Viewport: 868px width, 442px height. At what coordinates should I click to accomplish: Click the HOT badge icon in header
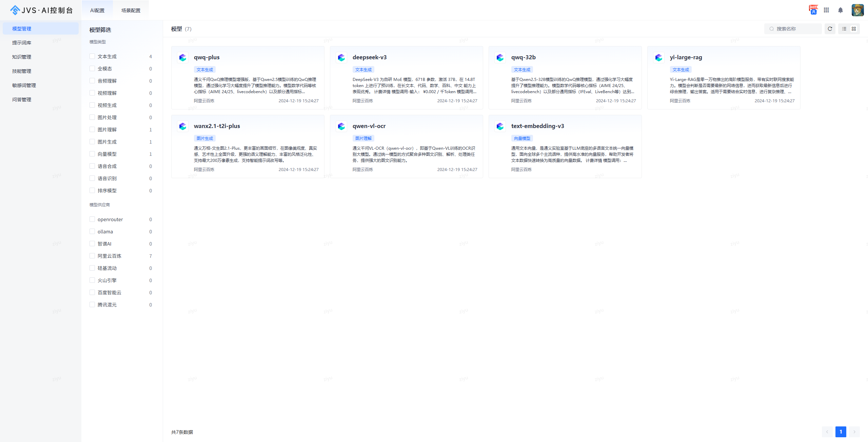(x=813, y=10)
